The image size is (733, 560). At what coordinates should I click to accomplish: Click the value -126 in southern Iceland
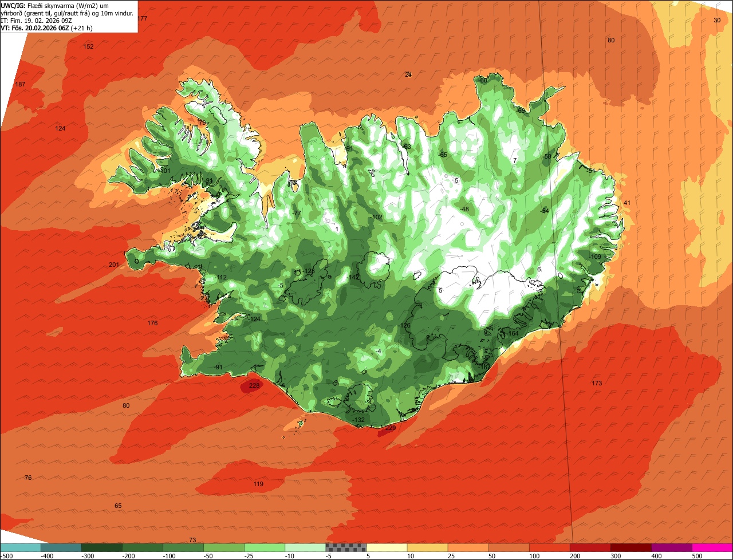point(405,325)
